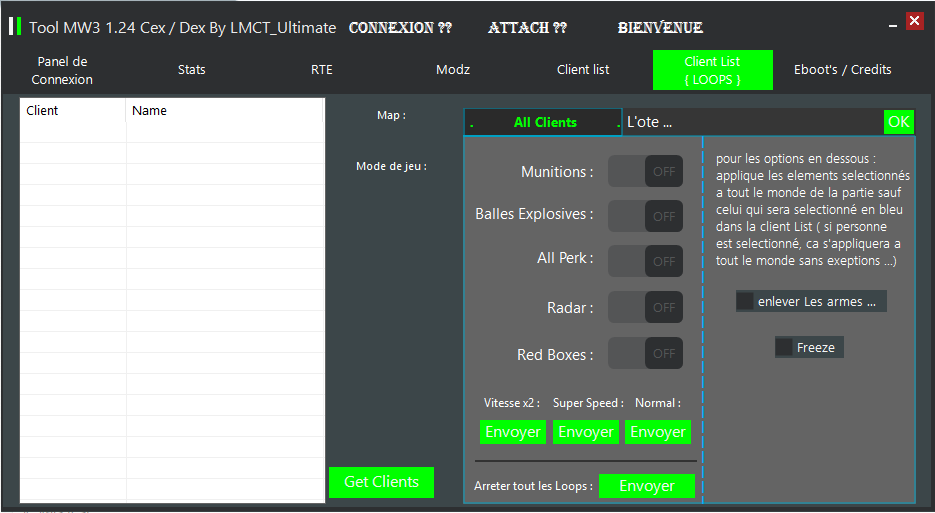The image size is (935, 513).
Task: Click the green bars app icon
Action: pyautogui.click(x=15, y=26)
